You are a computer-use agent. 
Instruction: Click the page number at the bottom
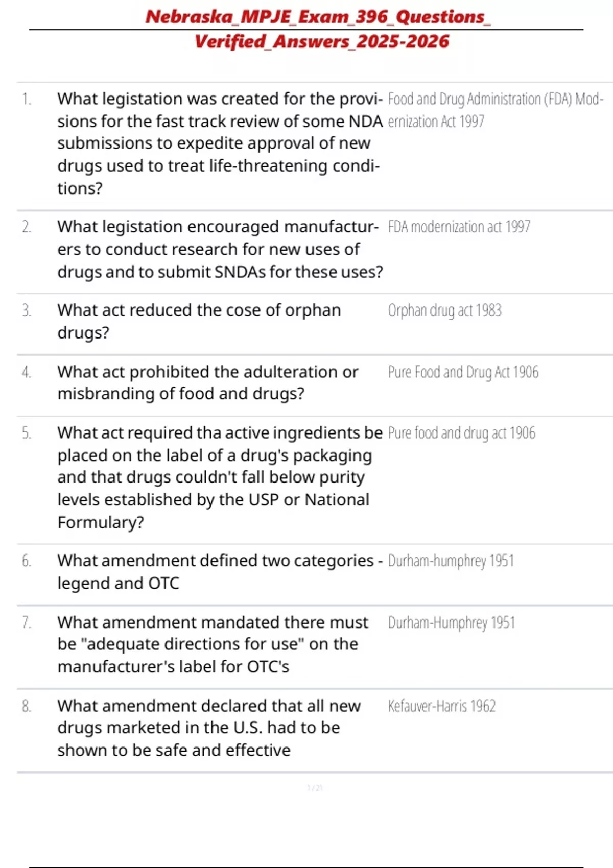pyautogui.click(x=315, y=788)
